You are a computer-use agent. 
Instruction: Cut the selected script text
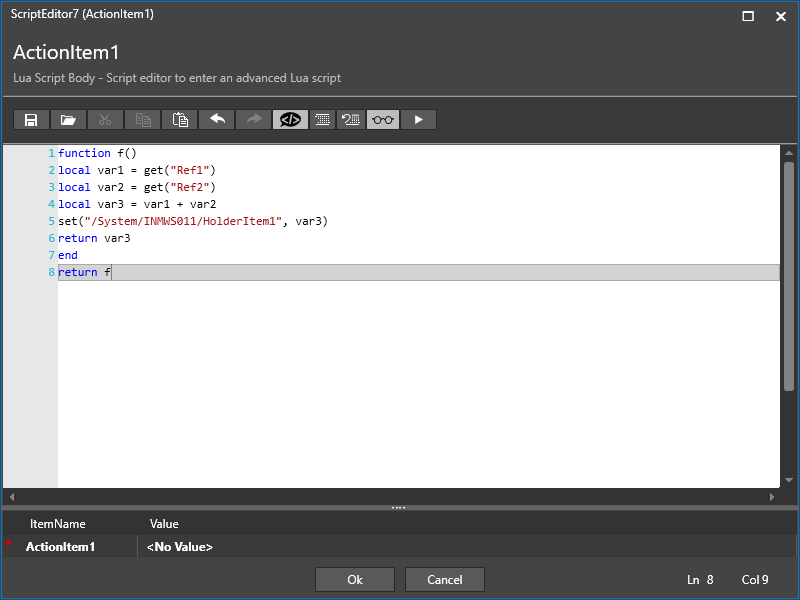(x=105, y=119)
